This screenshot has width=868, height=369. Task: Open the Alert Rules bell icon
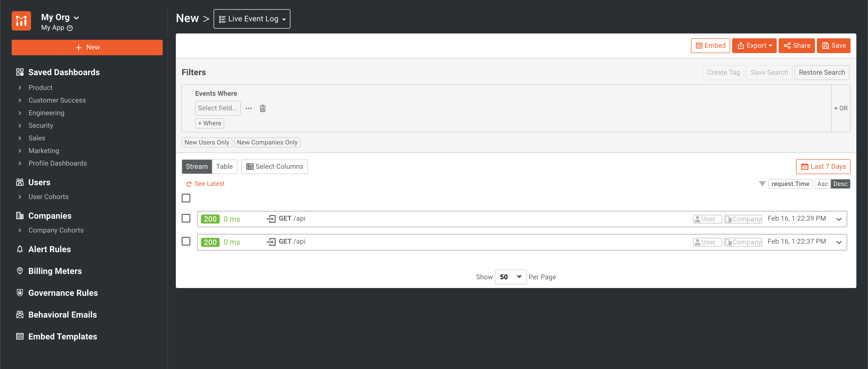pyautogui.click(x=20, y=249)
